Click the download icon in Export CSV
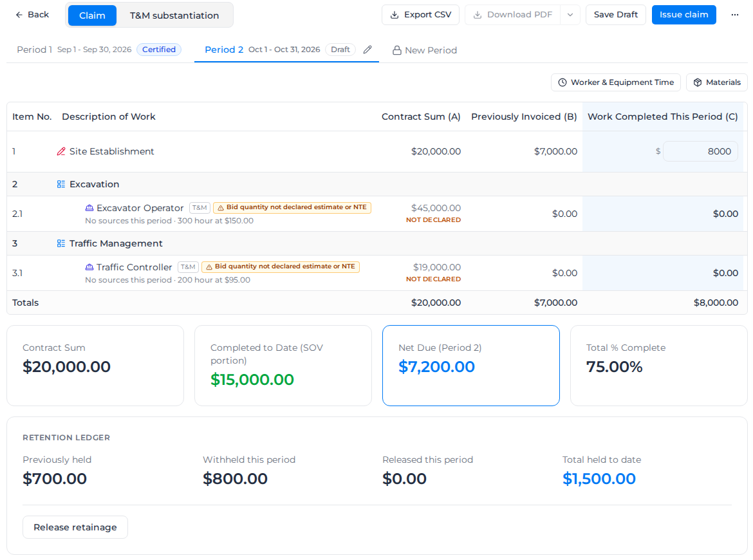 tap(395, 15)
